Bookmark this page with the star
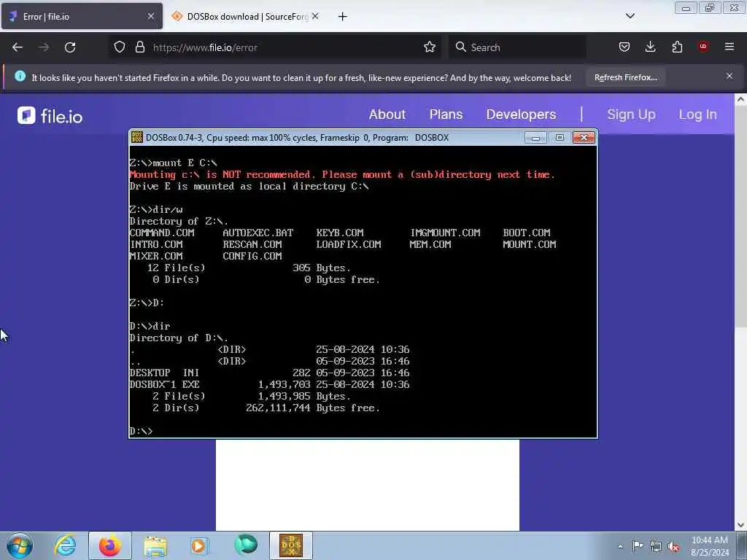The height and width of the screenshot is (560, 747). [430, 47]
